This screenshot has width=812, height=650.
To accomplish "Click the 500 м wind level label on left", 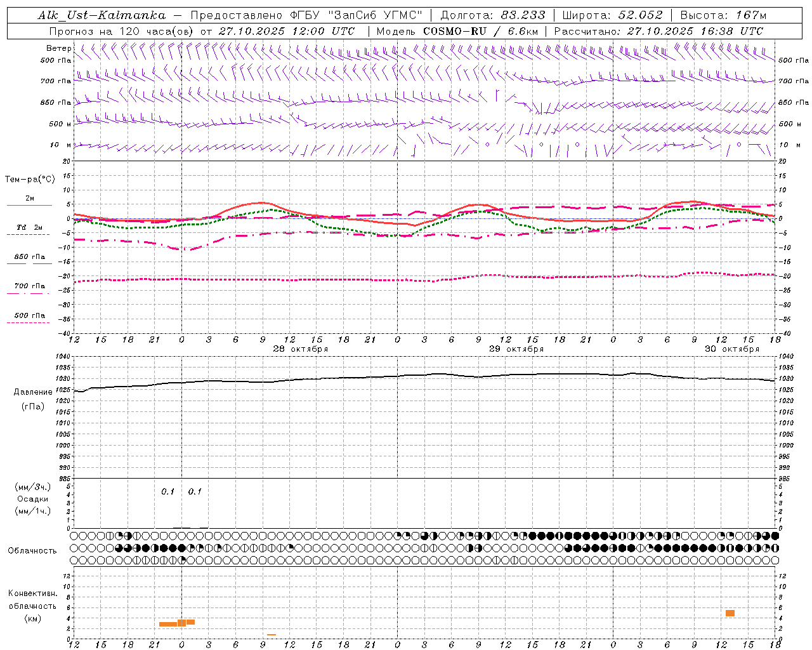I will (x=60, y=124).
